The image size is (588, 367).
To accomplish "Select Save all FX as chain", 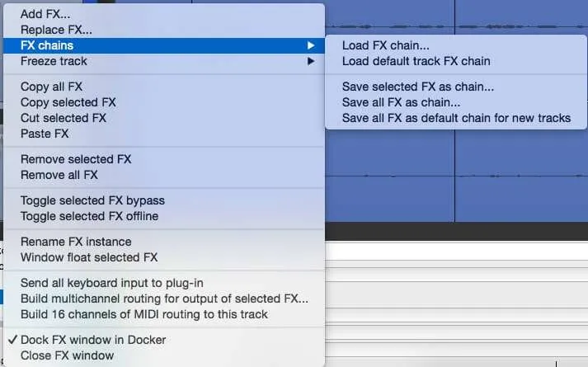I will 455,103.
